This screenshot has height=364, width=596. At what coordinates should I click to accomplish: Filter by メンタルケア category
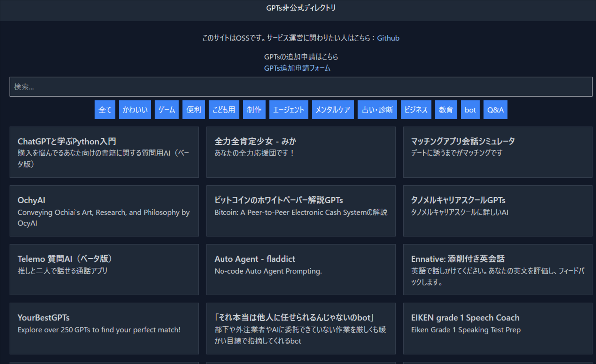pos(333,110)
